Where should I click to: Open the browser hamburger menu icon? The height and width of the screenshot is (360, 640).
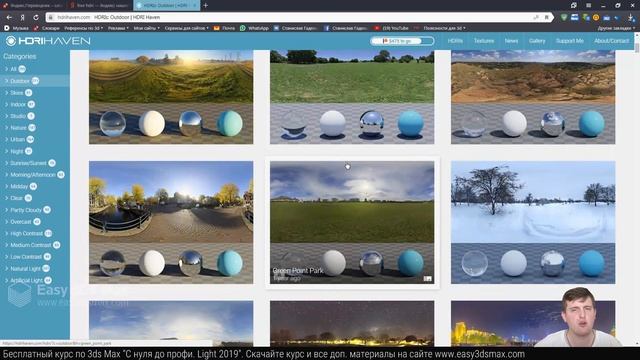[588, 5]
